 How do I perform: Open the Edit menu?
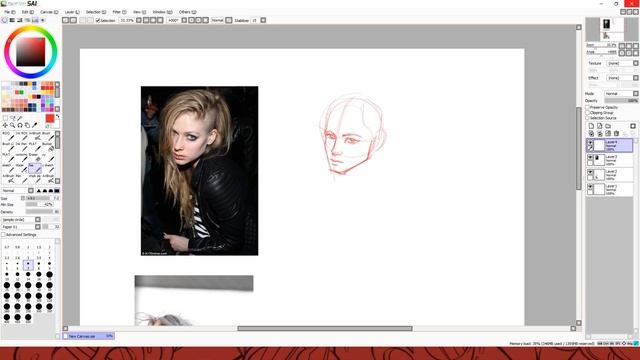tap(28, 12)
